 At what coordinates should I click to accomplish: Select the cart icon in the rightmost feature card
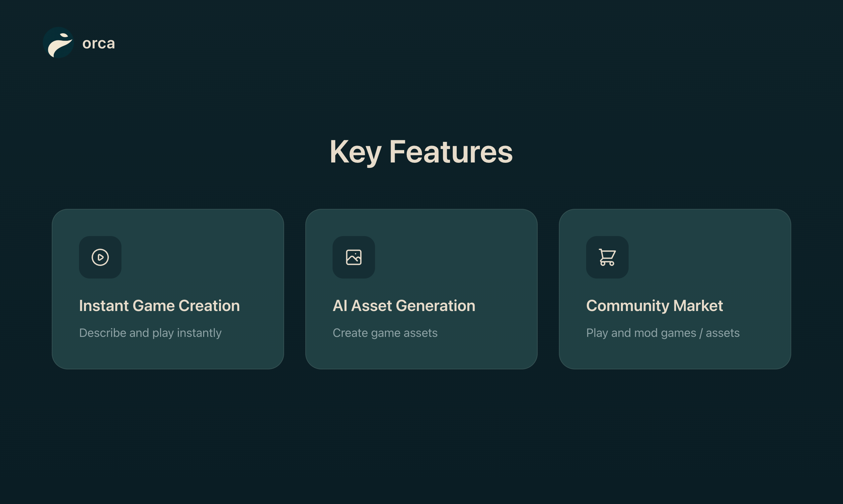(x=607, y=257)
